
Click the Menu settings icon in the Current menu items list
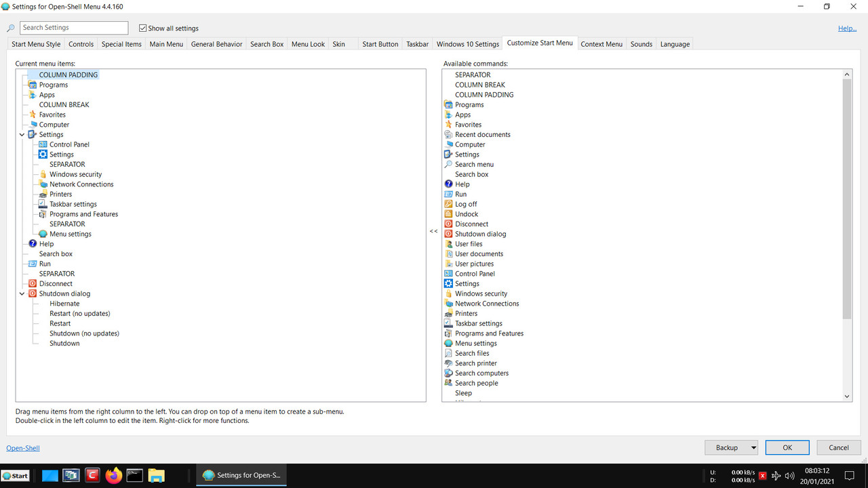[43, 234]
